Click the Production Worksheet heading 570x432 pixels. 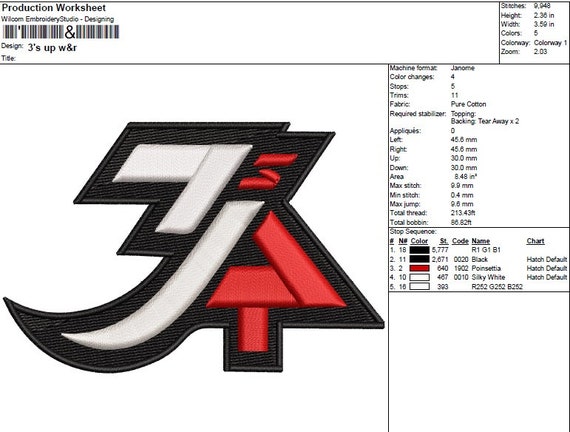(54, 8)
